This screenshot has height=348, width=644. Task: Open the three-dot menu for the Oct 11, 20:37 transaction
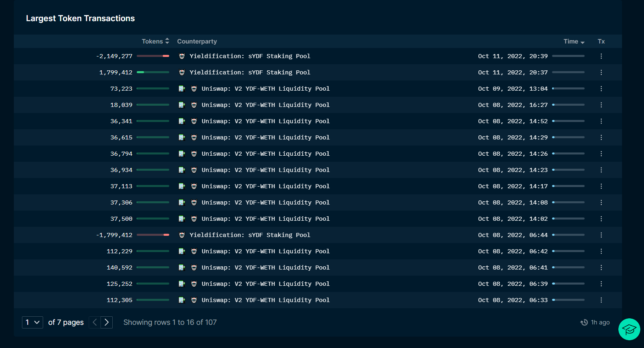pos(601,72)
